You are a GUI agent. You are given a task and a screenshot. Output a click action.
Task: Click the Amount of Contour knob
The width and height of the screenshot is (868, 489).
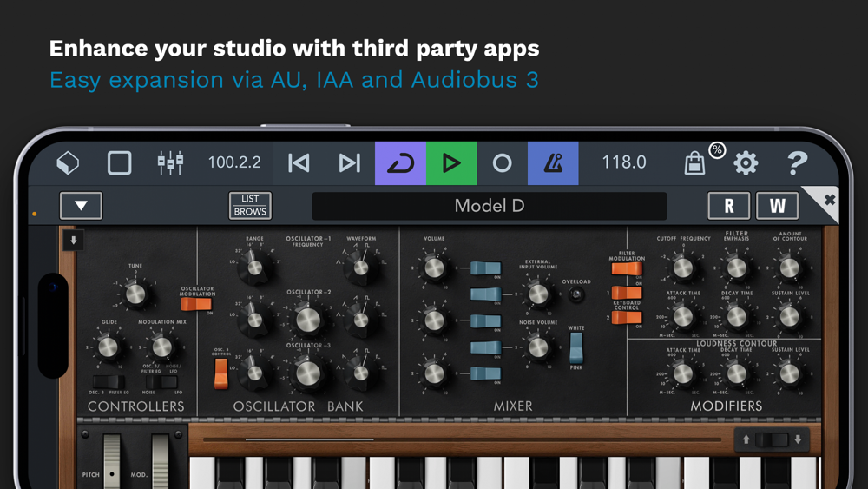coord(790,268)
